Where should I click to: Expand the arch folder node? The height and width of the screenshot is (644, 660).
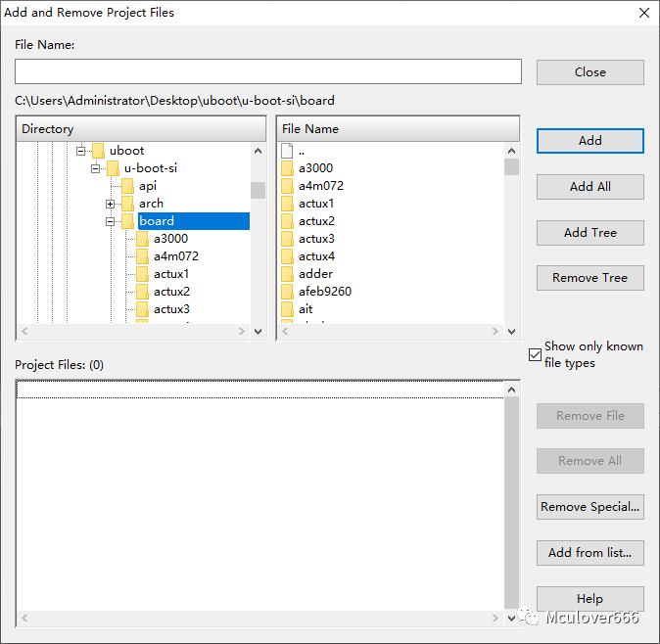point(111,204)
